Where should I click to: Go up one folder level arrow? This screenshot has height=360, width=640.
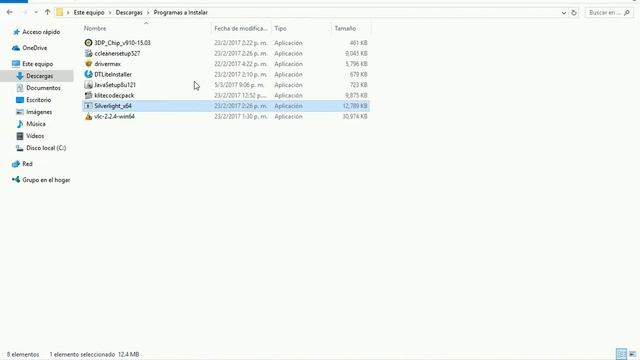(x=47, y=12)
